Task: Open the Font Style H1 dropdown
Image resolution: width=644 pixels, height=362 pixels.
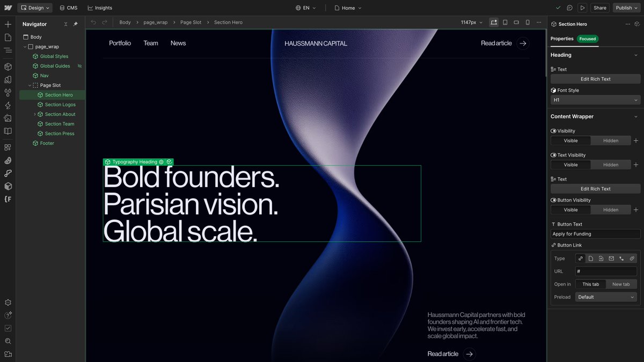Action: (596, 100)
